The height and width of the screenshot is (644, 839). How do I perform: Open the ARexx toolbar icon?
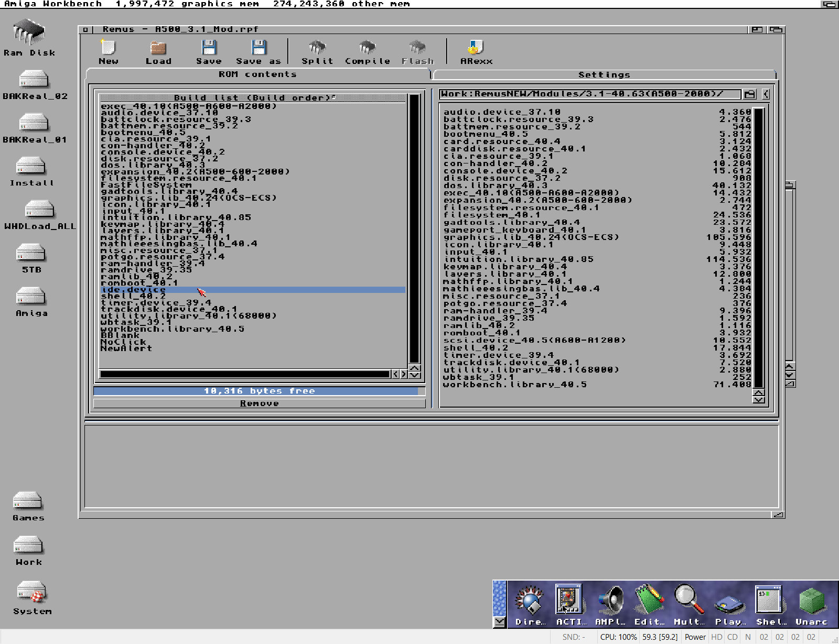point(476,52)
